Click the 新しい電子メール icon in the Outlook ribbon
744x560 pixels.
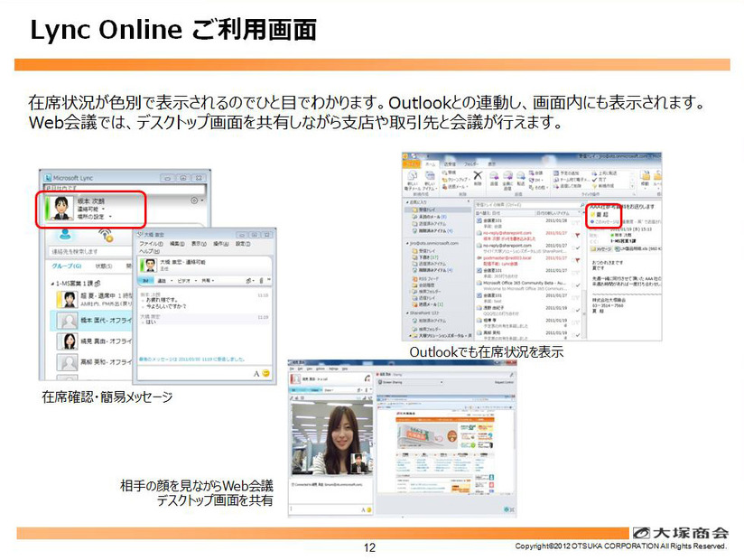click(x=413, y=180)
